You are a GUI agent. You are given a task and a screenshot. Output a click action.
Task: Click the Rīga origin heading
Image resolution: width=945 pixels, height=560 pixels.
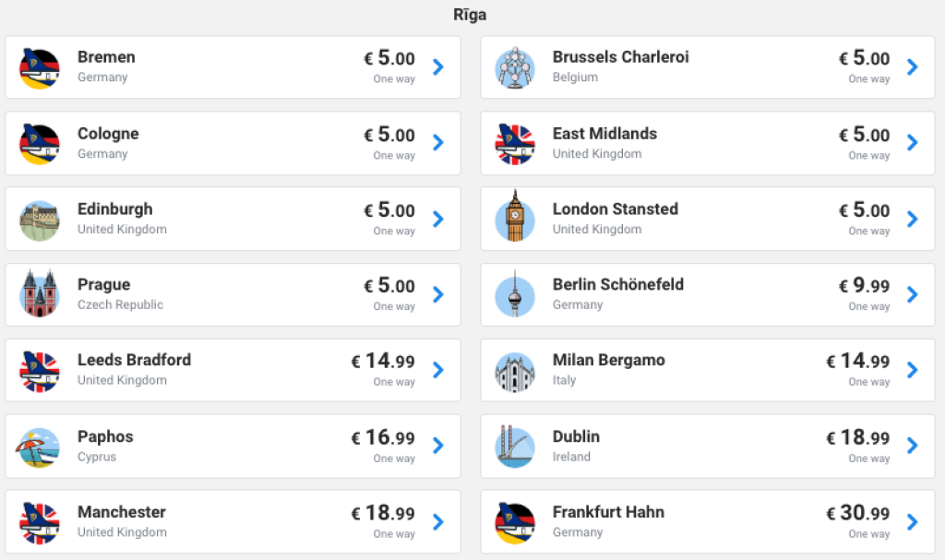(470, 15)
